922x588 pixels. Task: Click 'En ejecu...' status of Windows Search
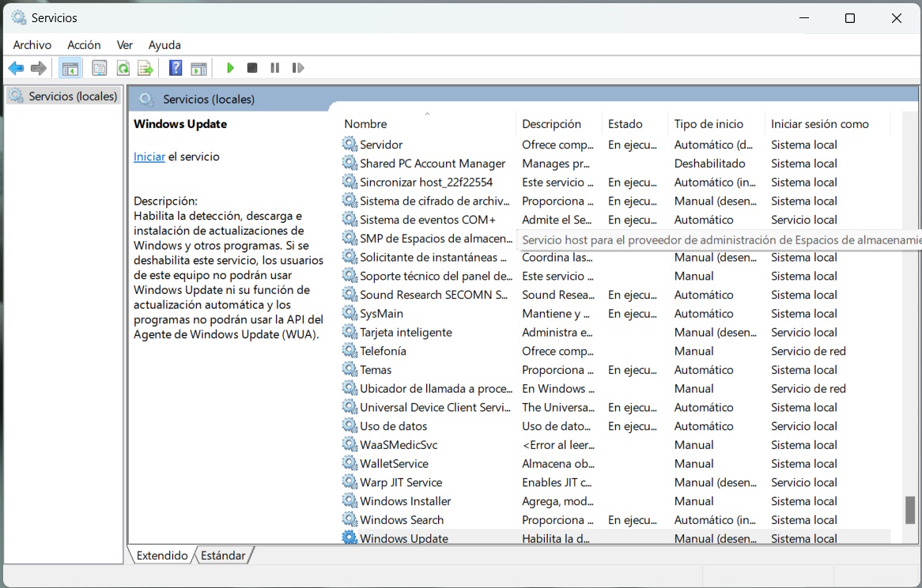(x=632, y=520)
